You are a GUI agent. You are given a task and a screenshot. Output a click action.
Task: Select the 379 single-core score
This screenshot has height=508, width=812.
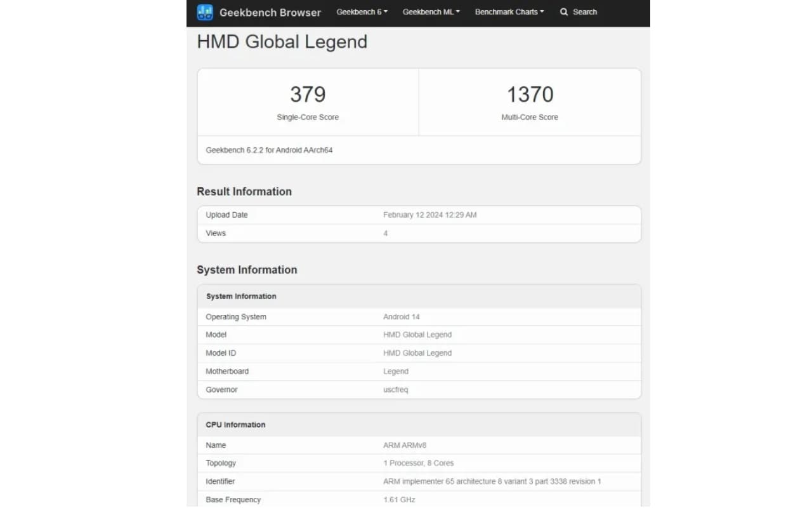[308, 95]
